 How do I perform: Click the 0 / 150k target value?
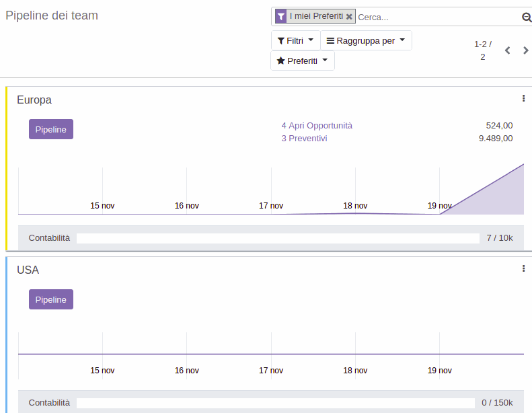[x=497, y=403]
